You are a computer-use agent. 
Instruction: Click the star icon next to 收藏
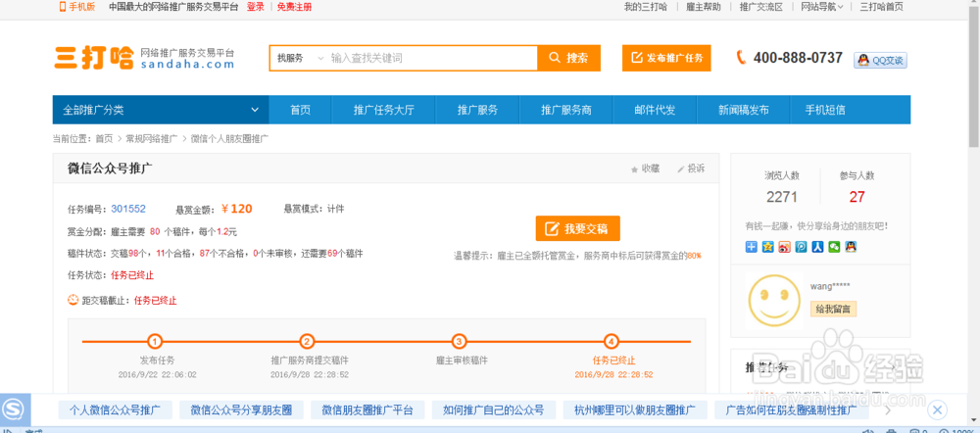pos(635,168)
